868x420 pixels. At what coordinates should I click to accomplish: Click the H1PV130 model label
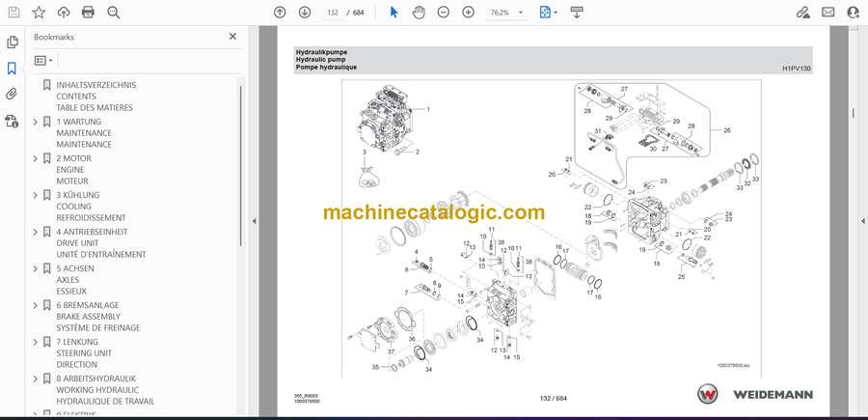point(797,69)
